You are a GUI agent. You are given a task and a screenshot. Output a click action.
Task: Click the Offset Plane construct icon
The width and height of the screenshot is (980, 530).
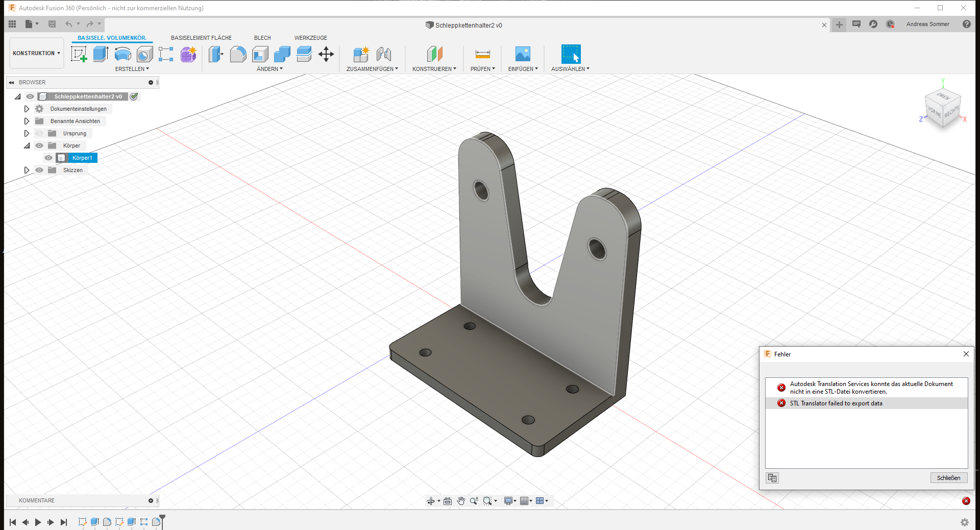pyautogui.click(x=434, y=54)
